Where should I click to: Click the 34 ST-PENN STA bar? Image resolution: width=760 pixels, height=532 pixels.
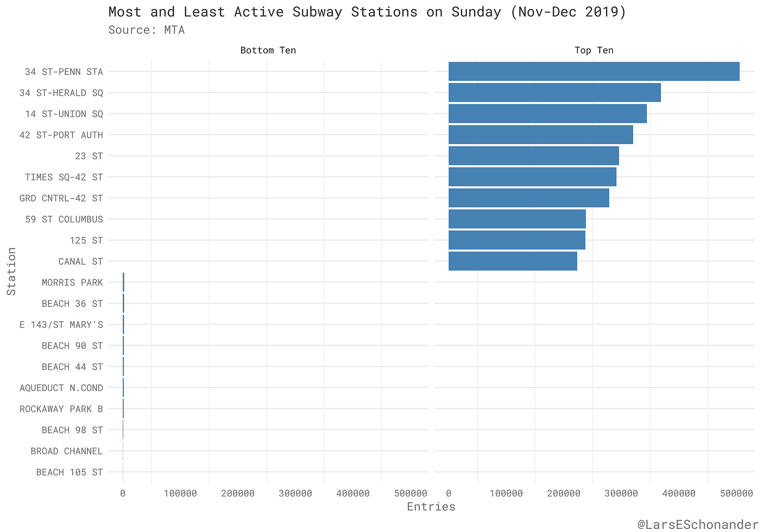(593, 72)
